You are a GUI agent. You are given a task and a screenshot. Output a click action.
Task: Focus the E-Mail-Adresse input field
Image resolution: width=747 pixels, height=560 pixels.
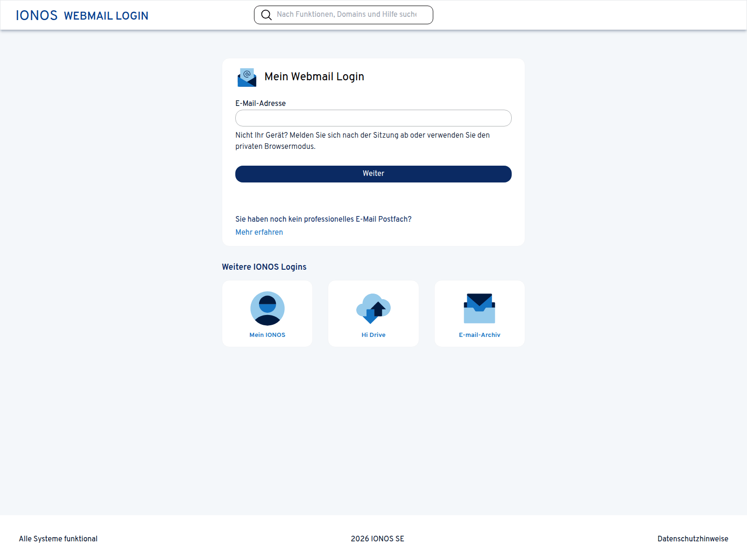[x=373, y=118]
